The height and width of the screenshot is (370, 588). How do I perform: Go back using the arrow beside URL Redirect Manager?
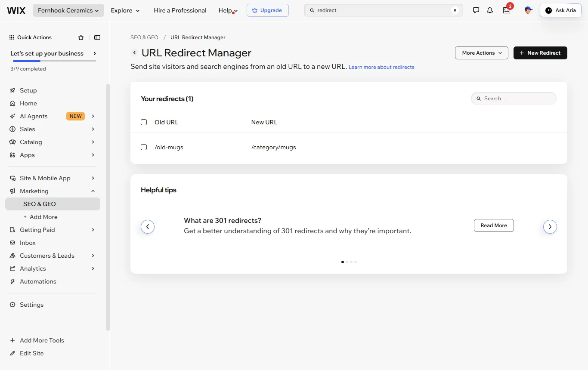[134, 52]
